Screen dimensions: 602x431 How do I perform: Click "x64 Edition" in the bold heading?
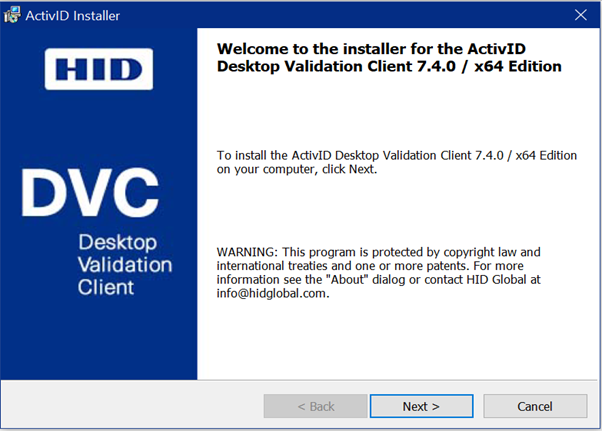pyautogui.click(x=518, y=66)
